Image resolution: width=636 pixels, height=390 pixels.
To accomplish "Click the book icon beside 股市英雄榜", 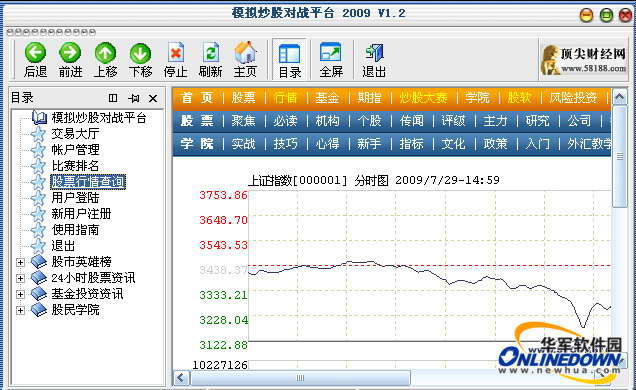I will (x=39, y=262).
